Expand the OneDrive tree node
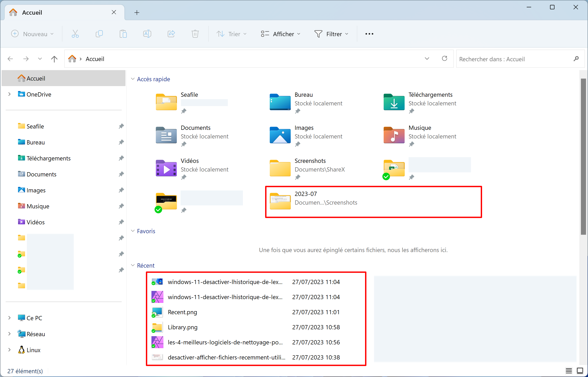 pos(9,94)
